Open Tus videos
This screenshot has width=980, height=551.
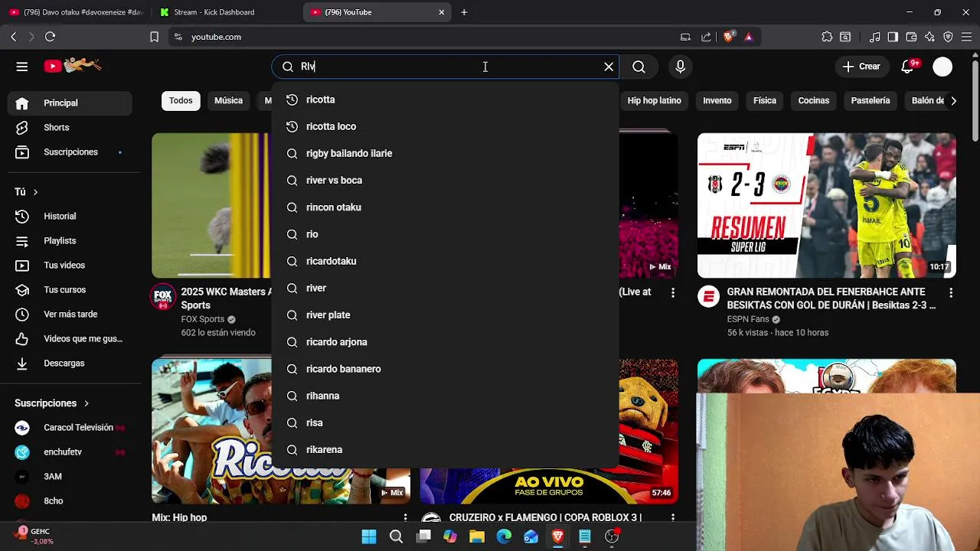70,265
